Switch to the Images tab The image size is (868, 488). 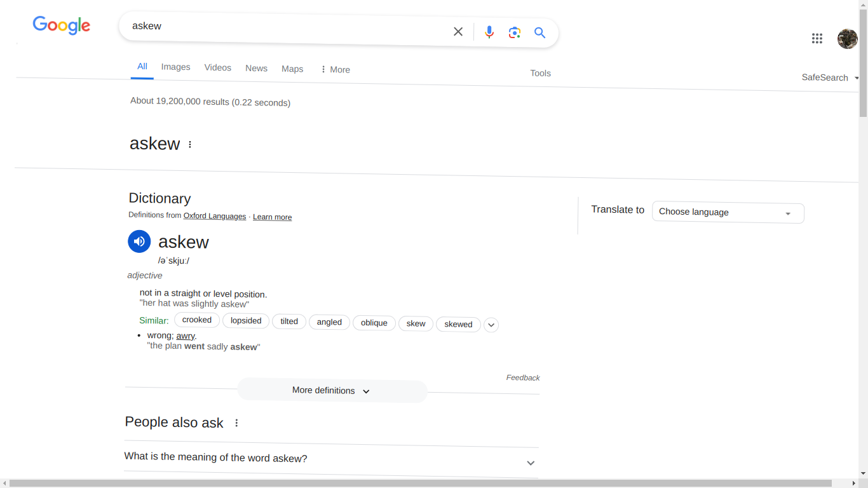pos(175,67)
